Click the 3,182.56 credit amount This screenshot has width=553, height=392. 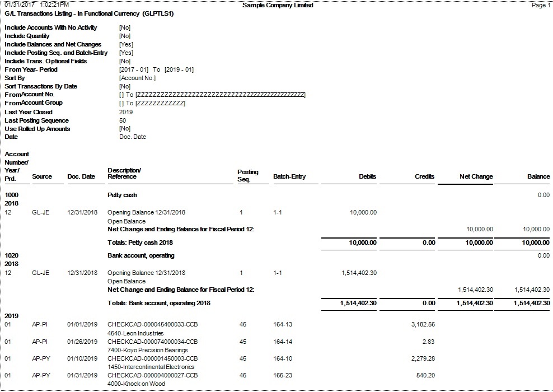[x=423, y=324]
